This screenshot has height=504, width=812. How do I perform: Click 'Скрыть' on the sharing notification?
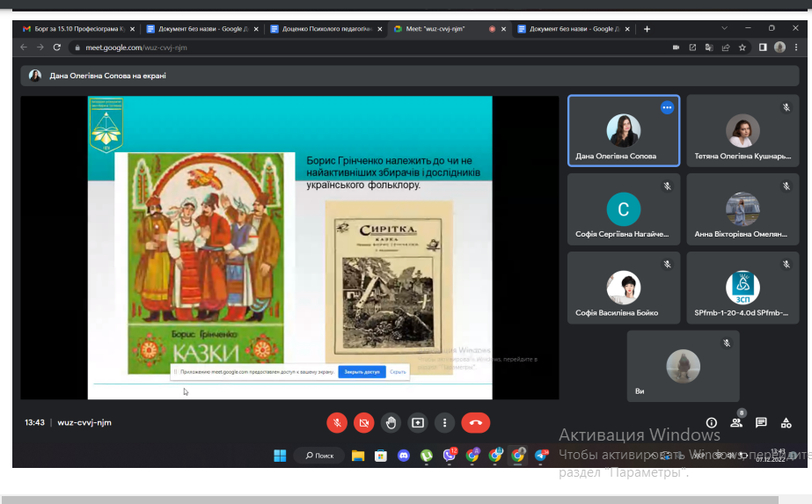398,372
